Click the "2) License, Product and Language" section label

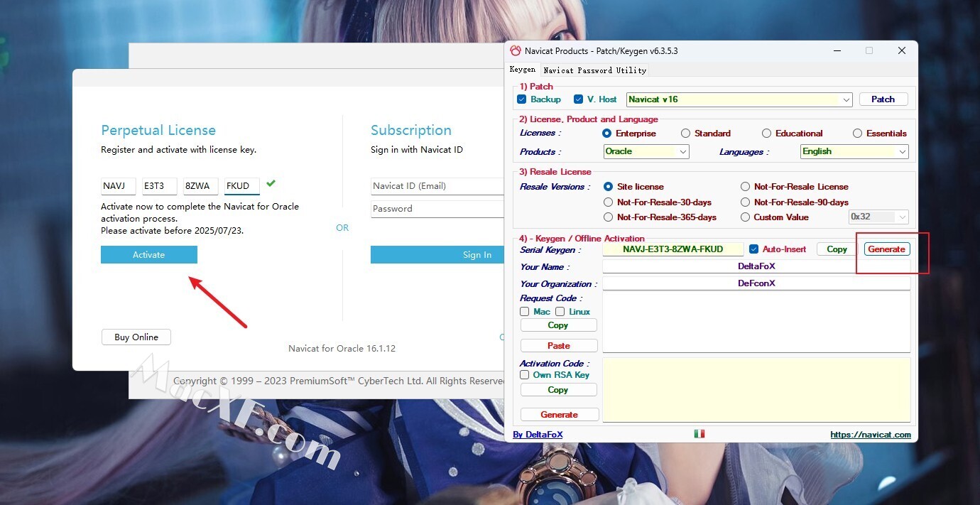(589, 119)
